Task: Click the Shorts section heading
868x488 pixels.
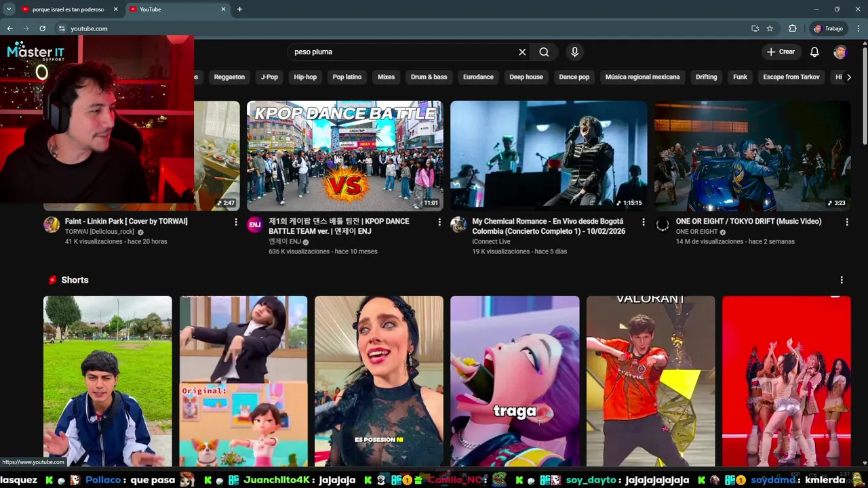Action: tap(75, 280)
